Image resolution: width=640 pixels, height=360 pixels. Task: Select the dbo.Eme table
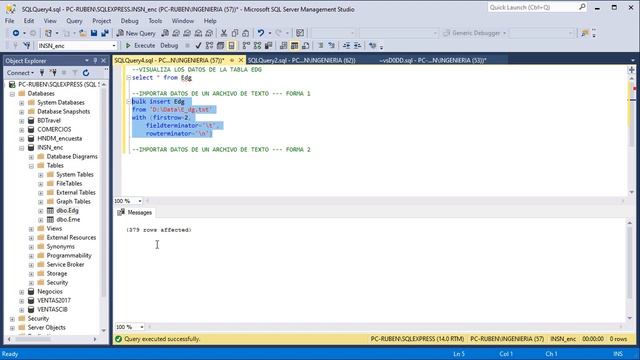(68, 220)
